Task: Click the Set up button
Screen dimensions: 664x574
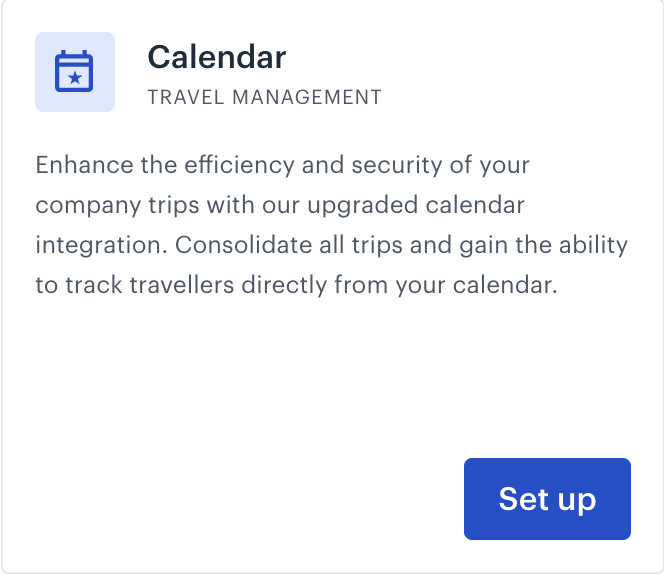Action: pos(547,499)
